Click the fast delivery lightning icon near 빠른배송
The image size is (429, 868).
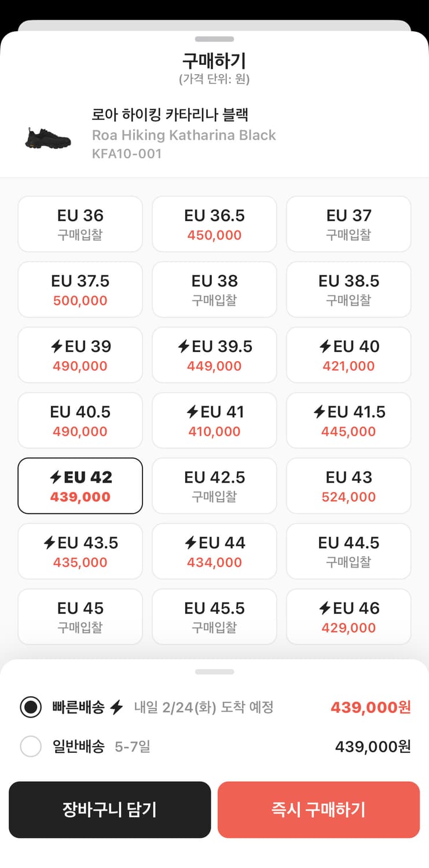click(116, 707)
